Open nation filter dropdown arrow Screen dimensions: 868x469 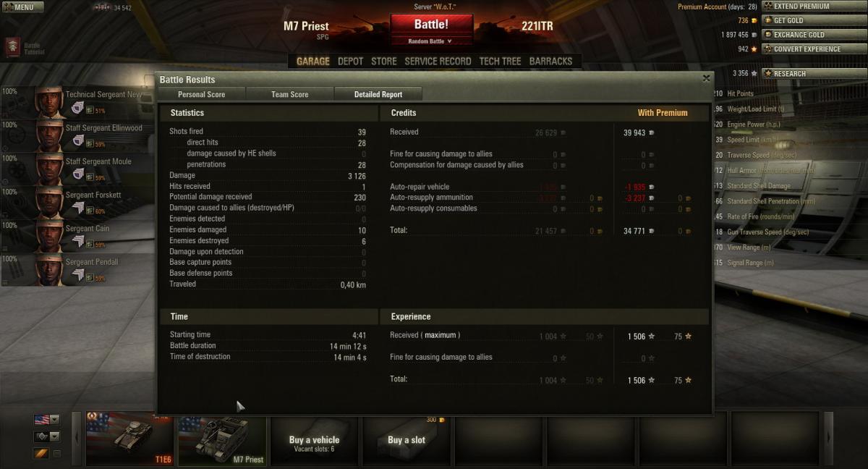coord(55,420)
